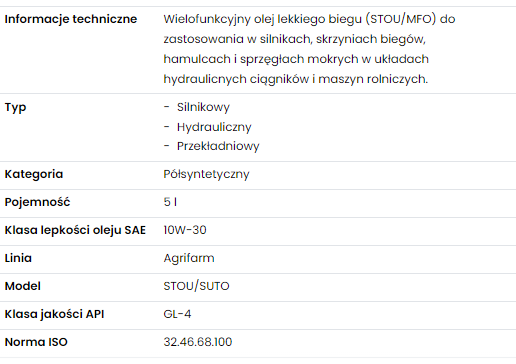Click the Informacje techniczne label
This screenshot has height=364, width=516.
click(x=71, y=19)
